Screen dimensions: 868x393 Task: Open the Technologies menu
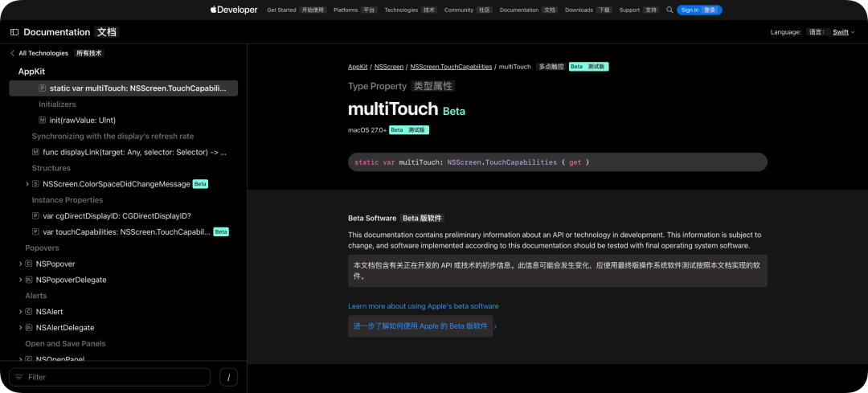click(401, 10)
